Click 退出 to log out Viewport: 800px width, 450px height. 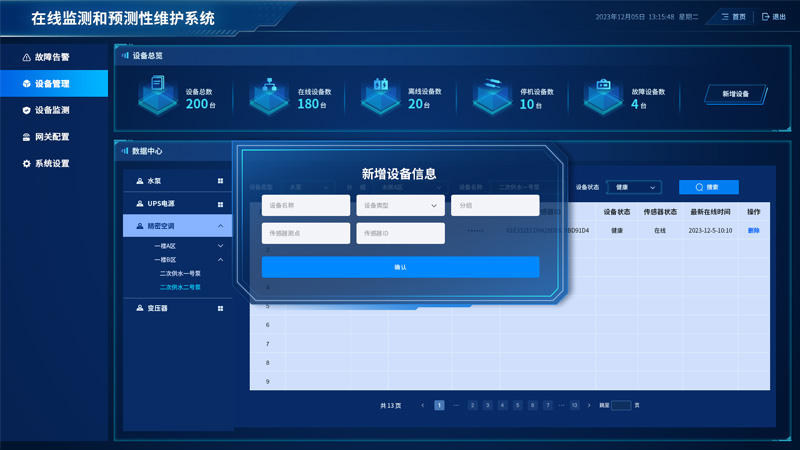[x=773, y=17]
